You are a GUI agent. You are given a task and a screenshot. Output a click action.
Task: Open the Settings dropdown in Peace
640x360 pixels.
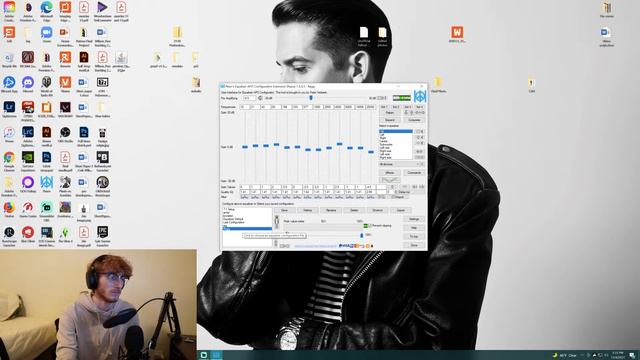point(414,219)
